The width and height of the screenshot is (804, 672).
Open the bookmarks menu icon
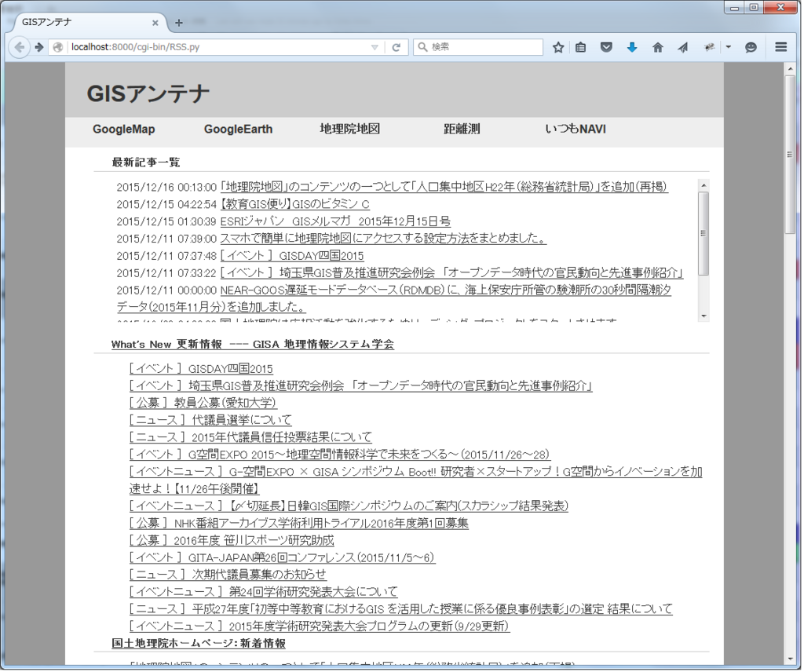tap(580, 47)
